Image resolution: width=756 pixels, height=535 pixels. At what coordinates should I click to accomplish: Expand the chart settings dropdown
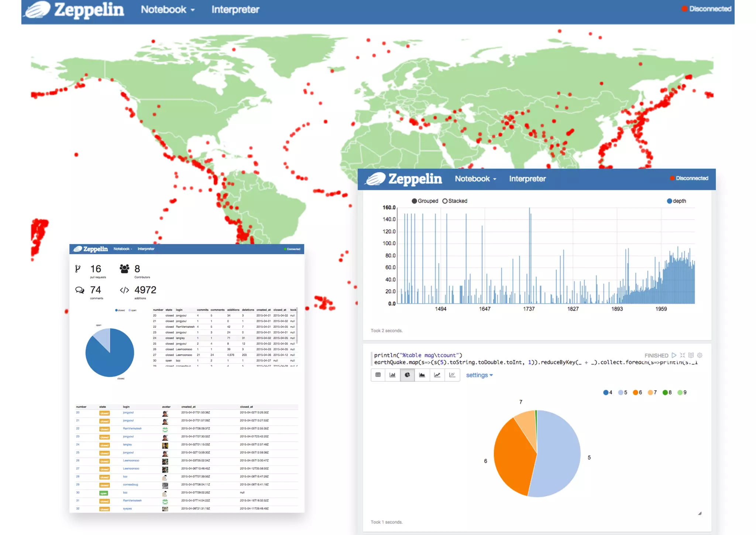click(479, 375)
